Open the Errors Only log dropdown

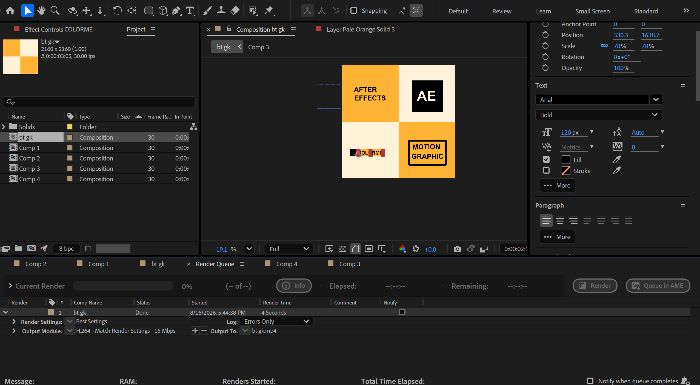pyautogui.click(x=276, y=322)
